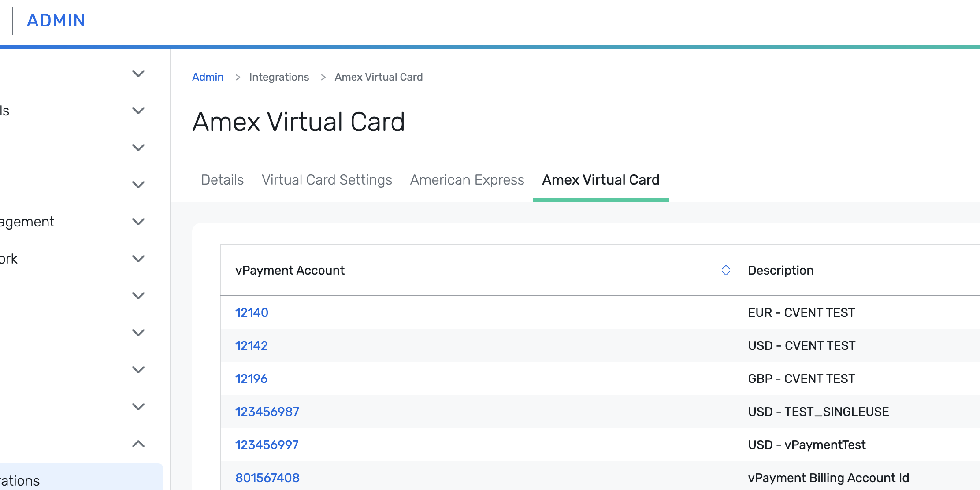The height and width of the screenshot is (490, 980).
Task: Open vPayment account 801567408
Action: (267, 478)
